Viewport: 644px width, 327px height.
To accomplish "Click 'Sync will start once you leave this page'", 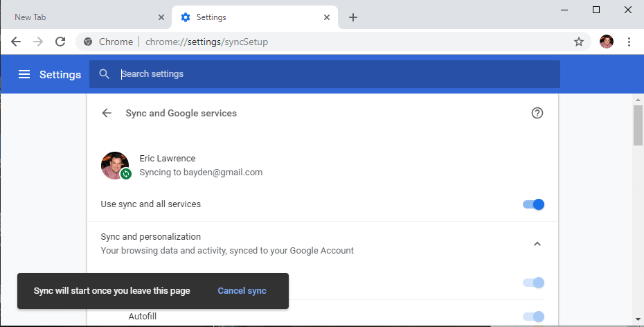I will (x=111, y=291).
